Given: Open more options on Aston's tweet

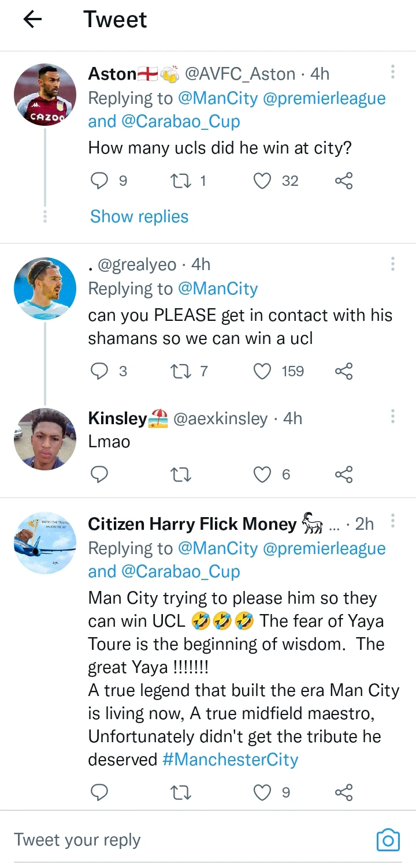Looking at the screenshot, I should click(393, 72).
